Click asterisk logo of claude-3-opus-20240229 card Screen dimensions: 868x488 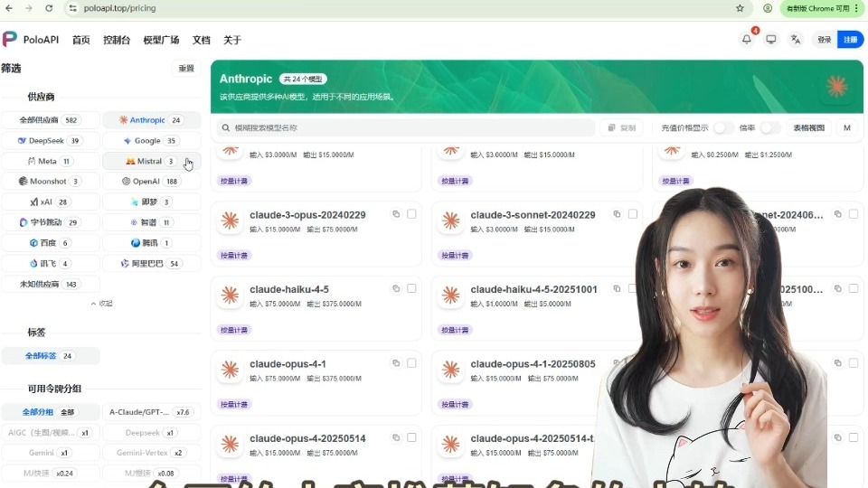pyautogui.click(x=230, y=221)
